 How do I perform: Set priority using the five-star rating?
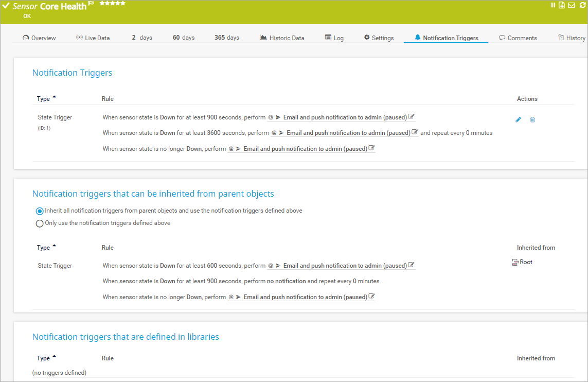click(x=112, y=4)
